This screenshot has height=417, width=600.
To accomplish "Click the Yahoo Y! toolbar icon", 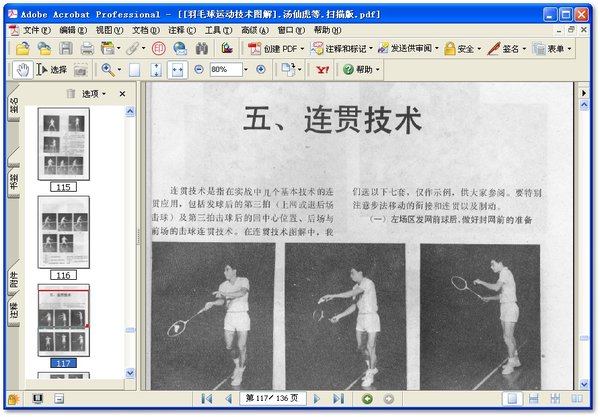I will point(320,70).
